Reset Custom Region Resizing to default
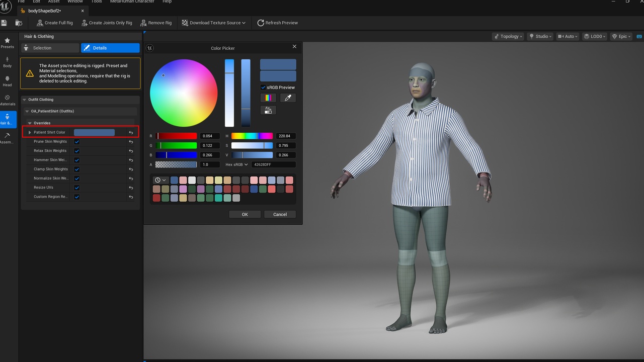 point(131,197)
